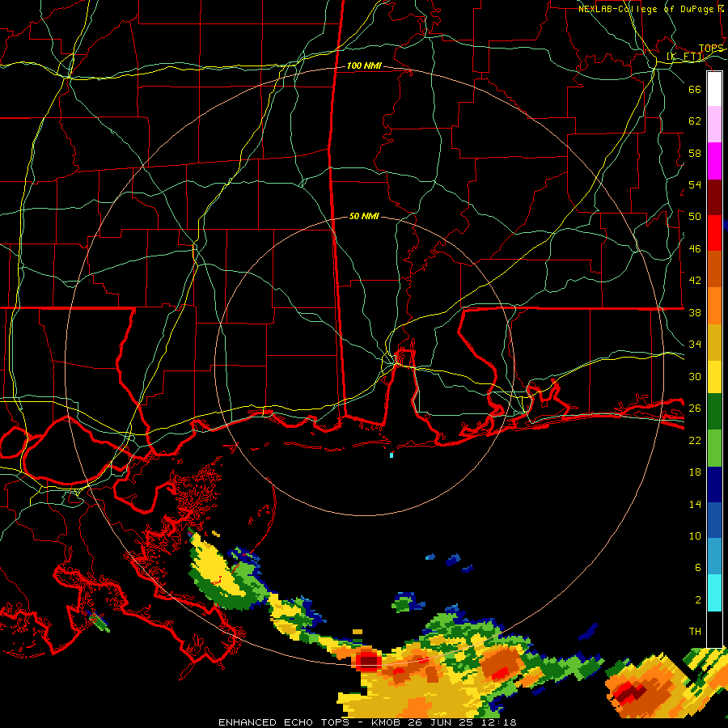The image size is (728, 728).
Task: Click the 50 value on the legend scale
Action: pos(695,217)
